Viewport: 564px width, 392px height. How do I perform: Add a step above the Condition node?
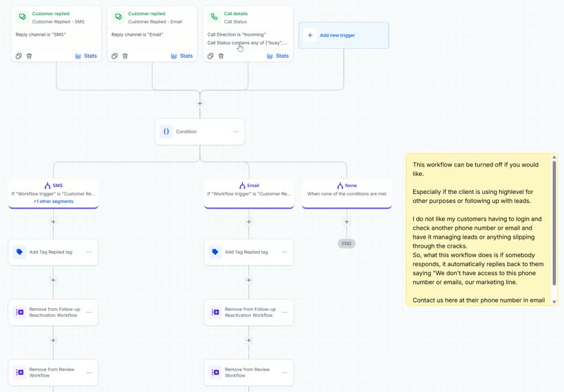pyautogui.click(x=200, y=103)
